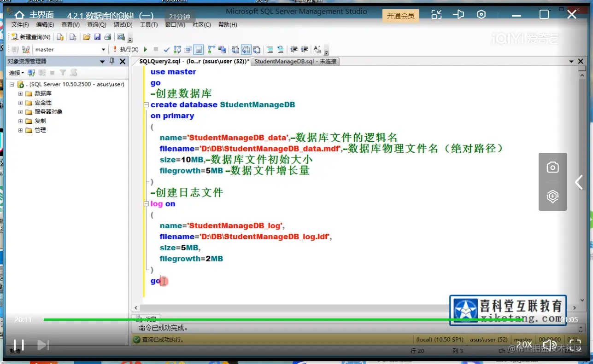Image resolution: width=593 pixels, height=364 pixels.
Task: Click the green video progress bar
Action: click(x=283, y=319)
